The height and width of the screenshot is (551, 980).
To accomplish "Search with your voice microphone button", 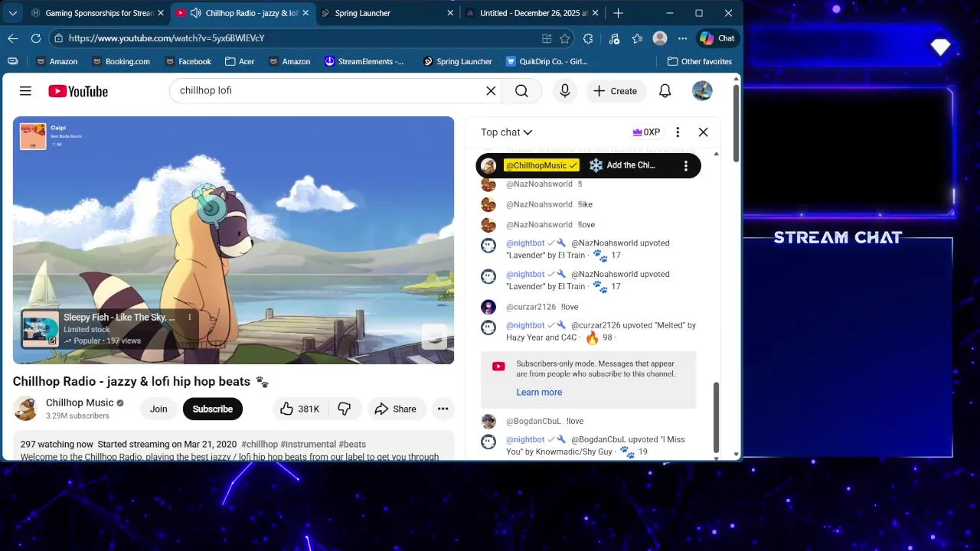I will pyautogui.click(x=565, y=91).
